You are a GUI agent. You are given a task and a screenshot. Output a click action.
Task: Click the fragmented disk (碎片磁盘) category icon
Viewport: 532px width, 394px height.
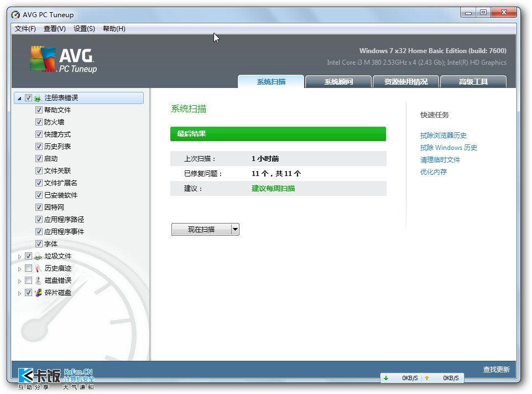(x=38, y=293)
